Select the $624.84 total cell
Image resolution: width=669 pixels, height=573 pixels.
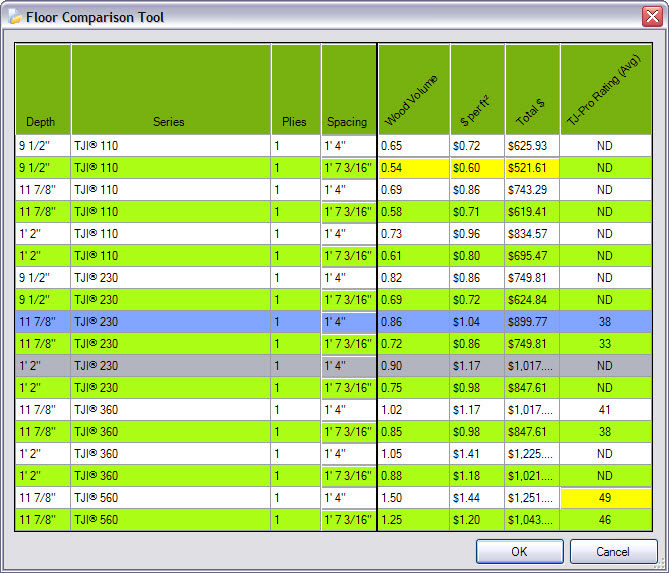tap(532, 300)
